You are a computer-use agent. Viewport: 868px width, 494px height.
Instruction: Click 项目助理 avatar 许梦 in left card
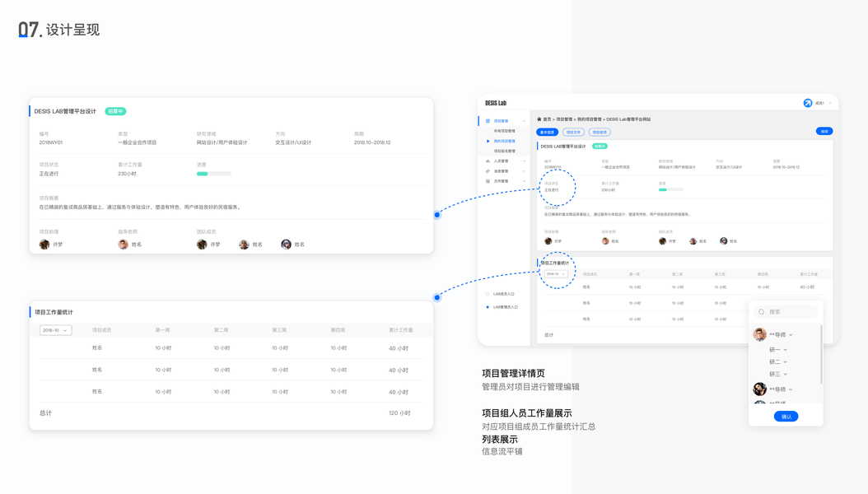44,245
